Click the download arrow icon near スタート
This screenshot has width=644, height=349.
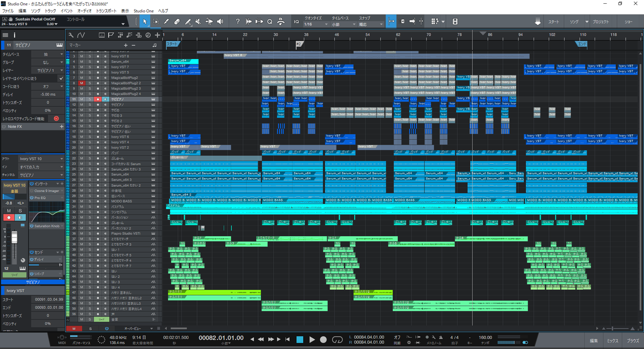coord(538,22)
